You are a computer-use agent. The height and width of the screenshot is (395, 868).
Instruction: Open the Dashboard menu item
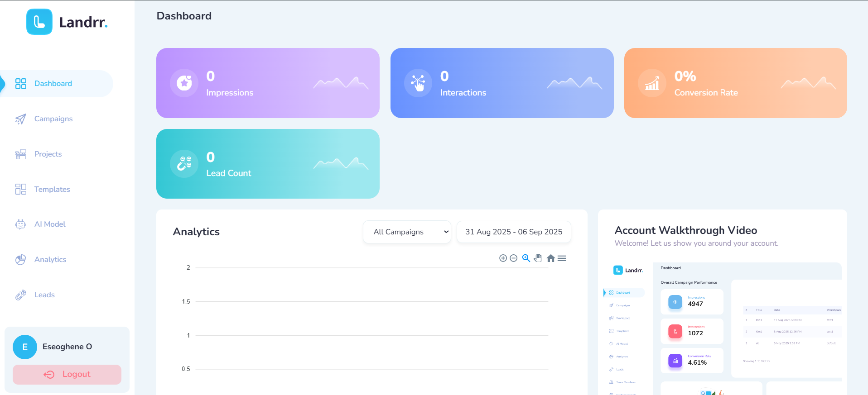tap(57, 84)
